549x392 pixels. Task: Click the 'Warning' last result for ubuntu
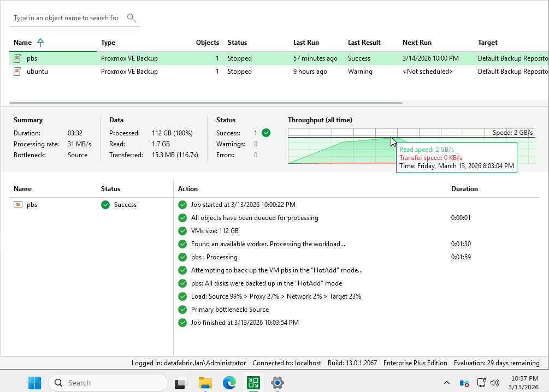(360, 72)
